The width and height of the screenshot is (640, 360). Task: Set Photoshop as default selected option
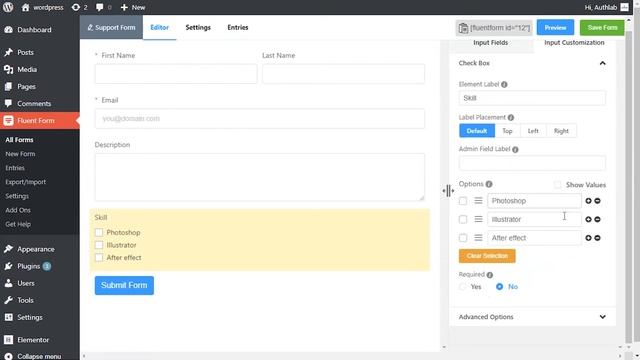coord(463,201)
